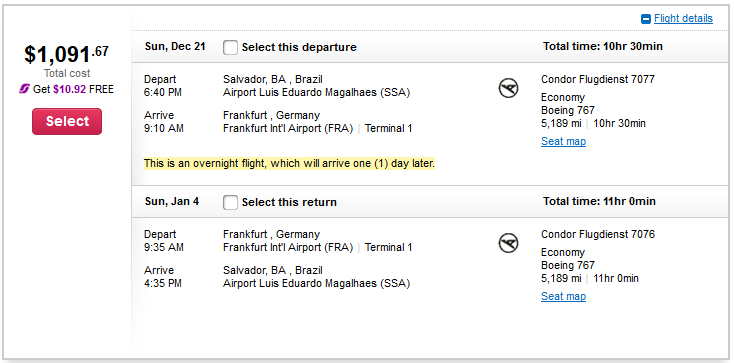
Task: Click the red Select button
Action: coord(67,121)
